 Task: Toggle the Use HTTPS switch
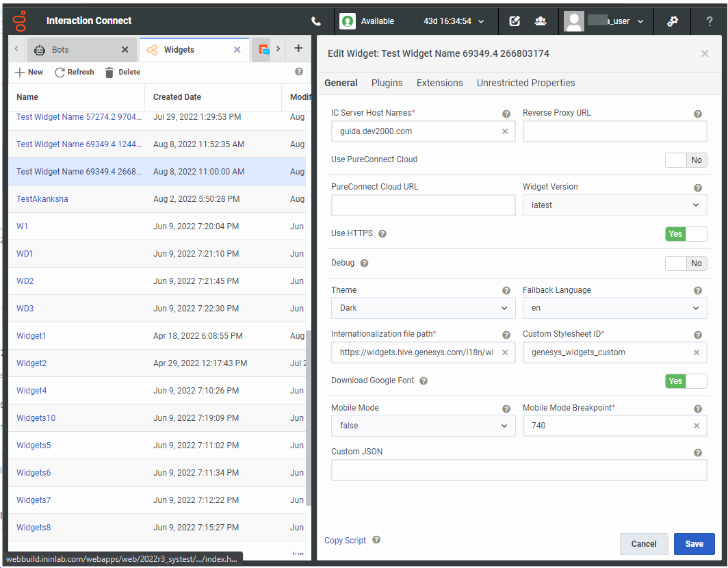click(x=686, y=234)
